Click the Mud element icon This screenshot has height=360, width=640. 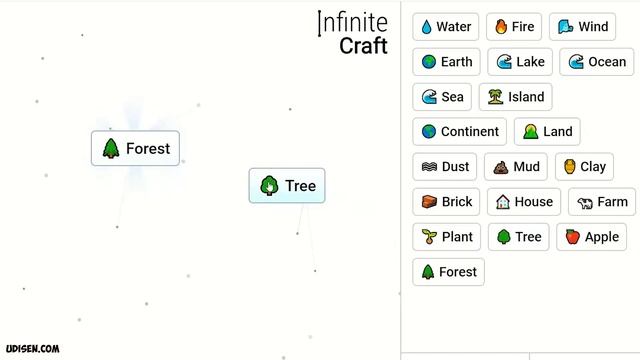pyautogui.click(x=501, y=167)
